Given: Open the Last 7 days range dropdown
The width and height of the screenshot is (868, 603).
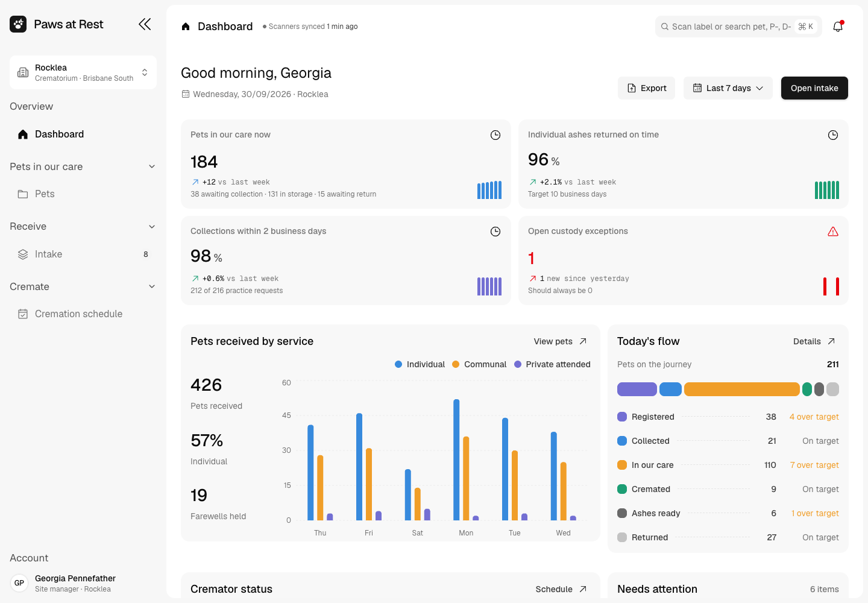Looking at the screenshot, I should (728, 88).
